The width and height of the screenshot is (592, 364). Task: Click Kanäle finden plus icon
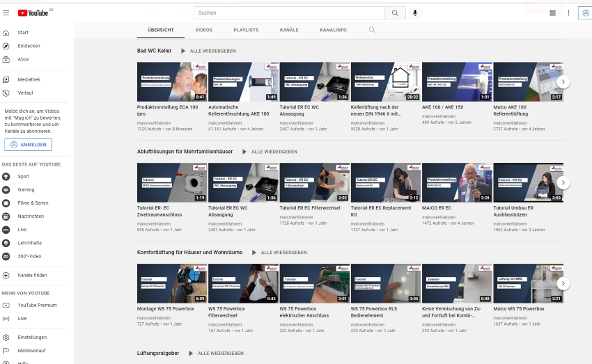[x=6, y=276]
